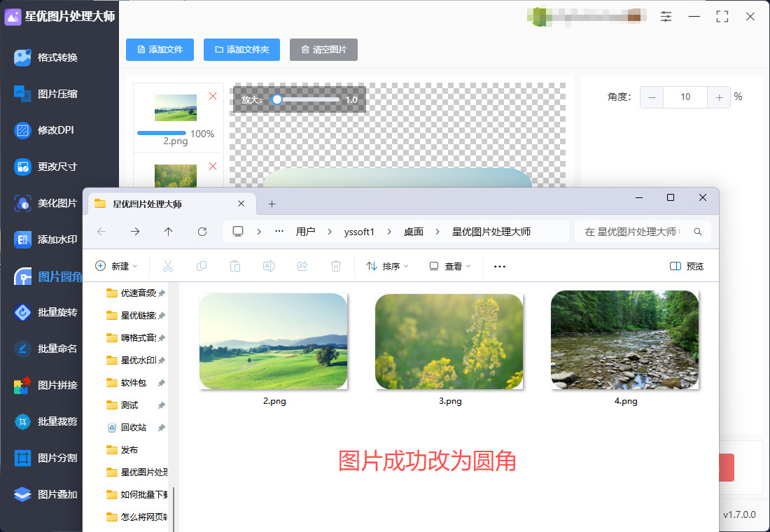Go back in File Explorer
The width and height of the screenshot is (770, 532).
click(x=101, y=232)
